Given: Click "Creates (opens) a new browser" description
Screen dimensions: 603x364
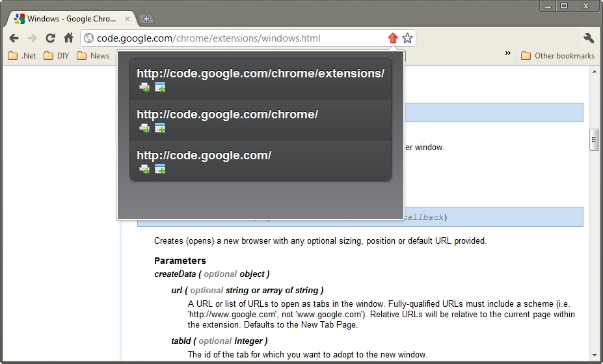Looking at the screenshot, I should coord(320,241).
